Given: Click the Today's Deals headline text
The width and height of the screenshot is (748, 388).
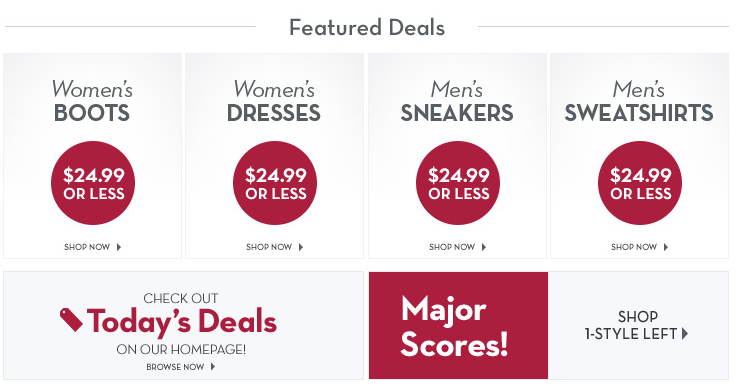Looking at the screenshot, I should pyautogui.click(x=181, y=321).
